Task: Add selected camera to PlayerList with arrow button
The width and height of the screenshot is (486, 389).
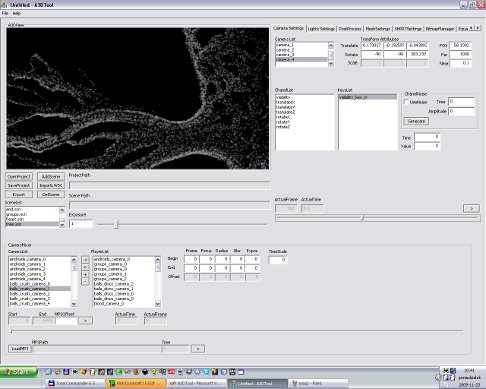Action: tap(85, 260)
